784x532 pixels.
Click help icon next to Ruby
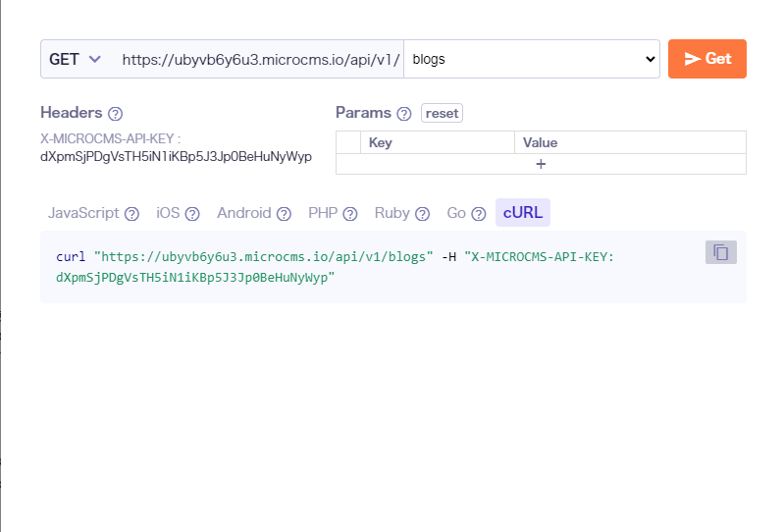pos(423,214)
